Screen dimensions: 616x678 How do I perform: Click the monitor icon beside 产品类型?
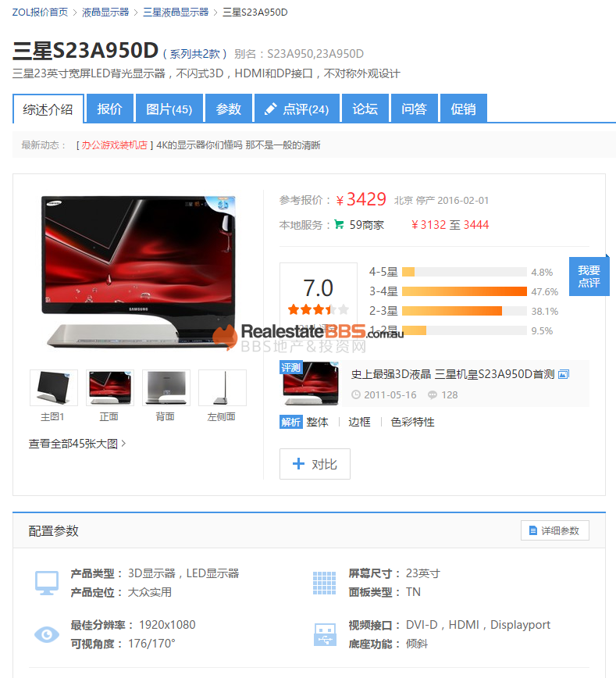(47, 583)
